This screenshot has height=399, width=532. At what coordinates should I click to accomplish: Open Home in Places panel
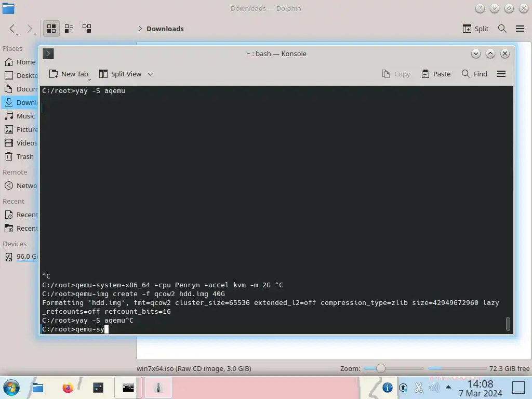coord(20,62)
